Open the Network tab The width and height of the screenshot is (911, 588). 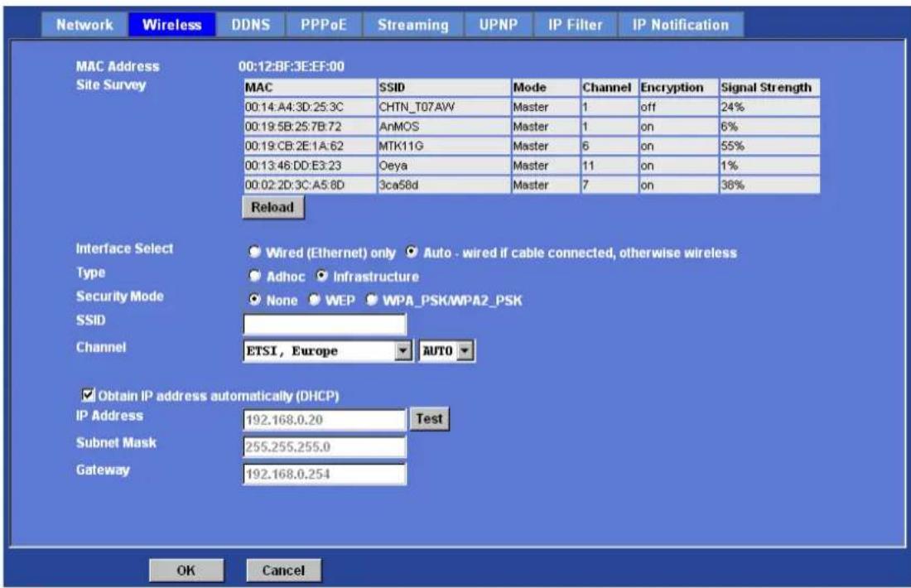click(x=84, y=25)
